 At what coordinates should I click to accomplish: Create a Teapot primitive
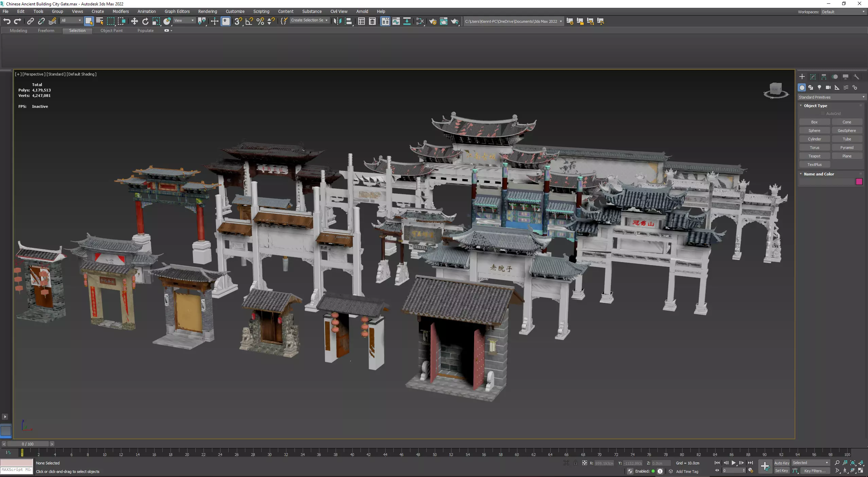click(x=814, y=156)
